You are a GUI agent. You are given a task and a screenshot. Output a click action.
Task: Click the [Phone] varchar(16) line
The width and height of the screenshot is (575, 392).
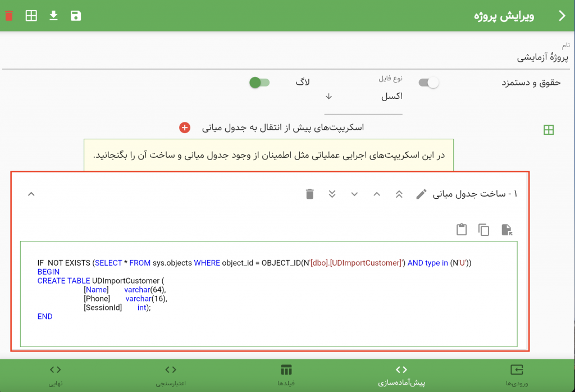(125, 299)
